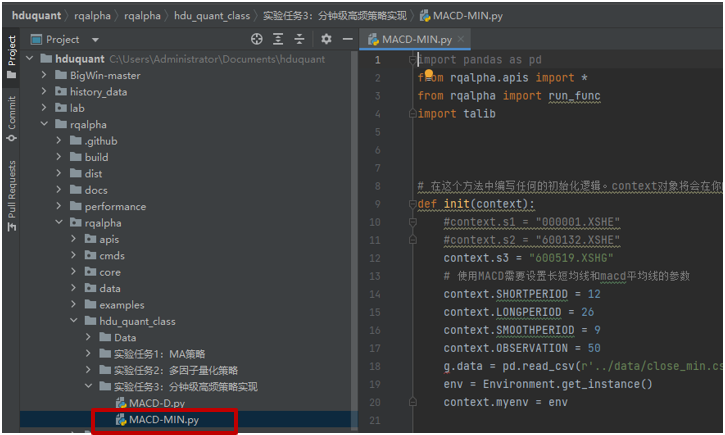
Task: Collapse the hdu_quant_class folder
Action: click(x=74, y=321)
